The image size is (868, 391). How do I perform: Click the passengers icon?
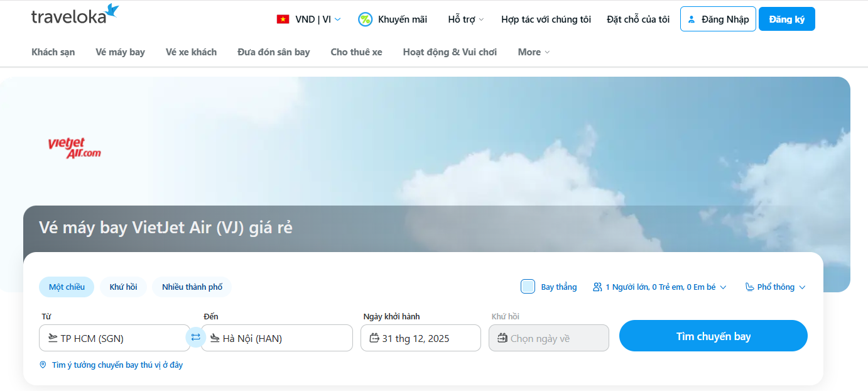[x=597, y=287]
